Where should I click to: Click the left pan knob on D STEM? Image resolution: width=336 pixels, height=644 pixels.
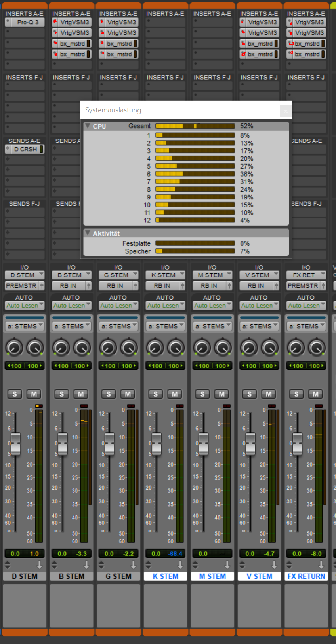coord(14,348)
